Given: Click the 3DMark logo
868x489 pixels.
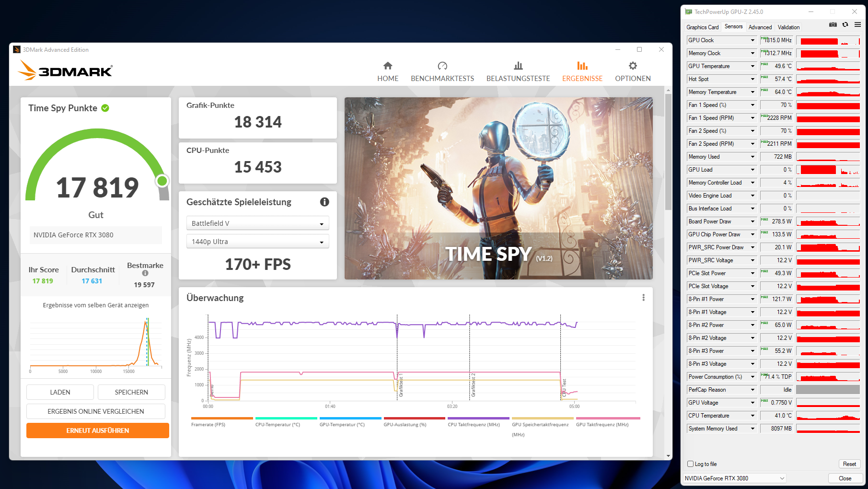Looking at the screenshot, I should click(x=66, y=70).
